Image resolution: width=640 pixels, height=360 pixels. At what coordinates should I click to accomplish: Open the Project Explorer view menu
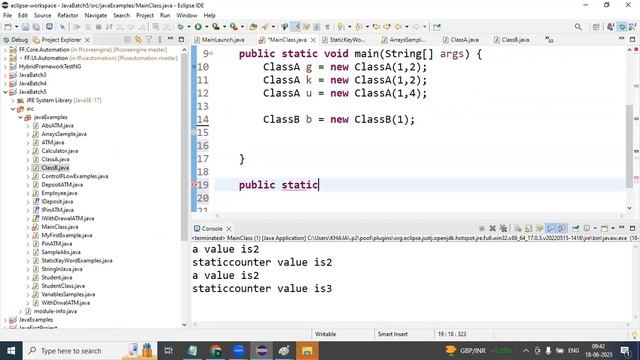coord(159,40)
